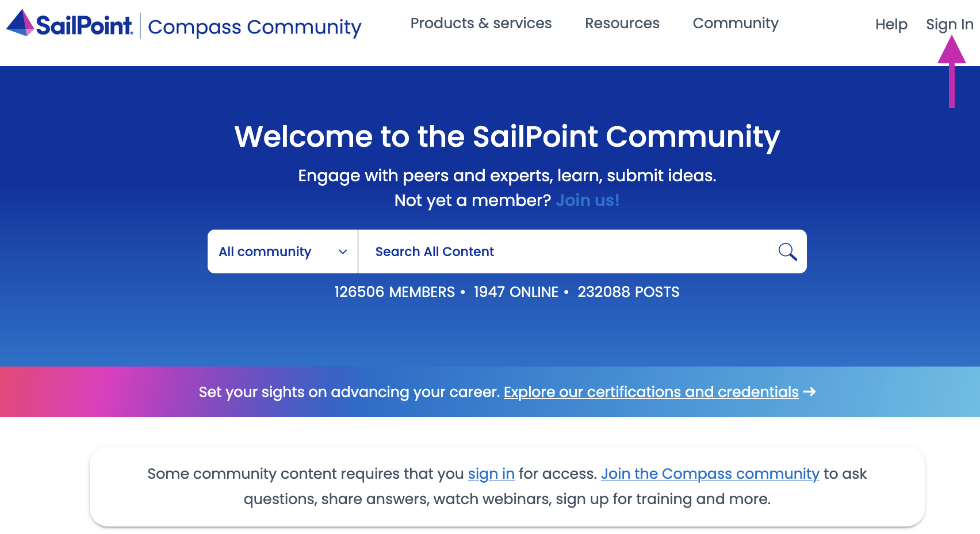The image size is (980, 534).
Task: Click Sign In in the top bar
Action: click(949, 24)
